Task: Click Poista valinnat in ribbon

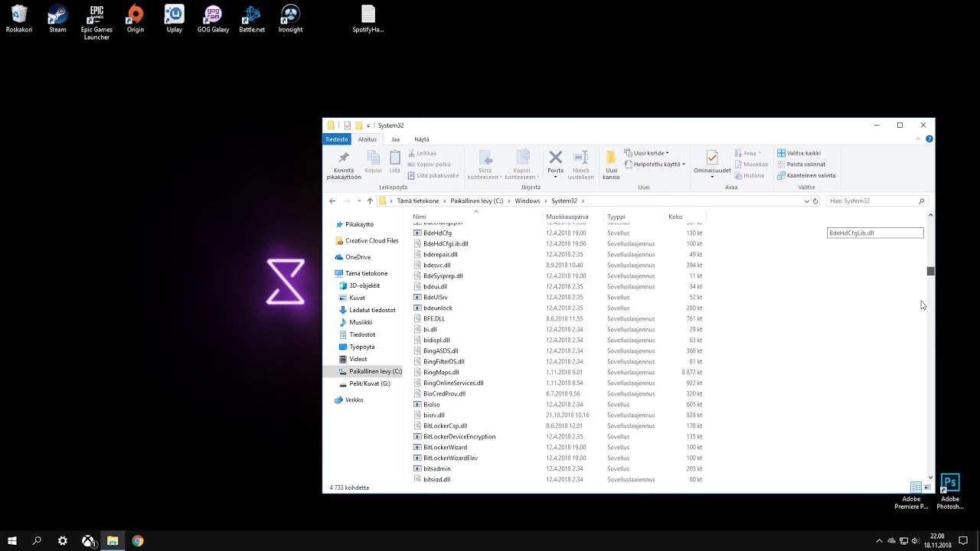Action: click(x=801, y=165)
